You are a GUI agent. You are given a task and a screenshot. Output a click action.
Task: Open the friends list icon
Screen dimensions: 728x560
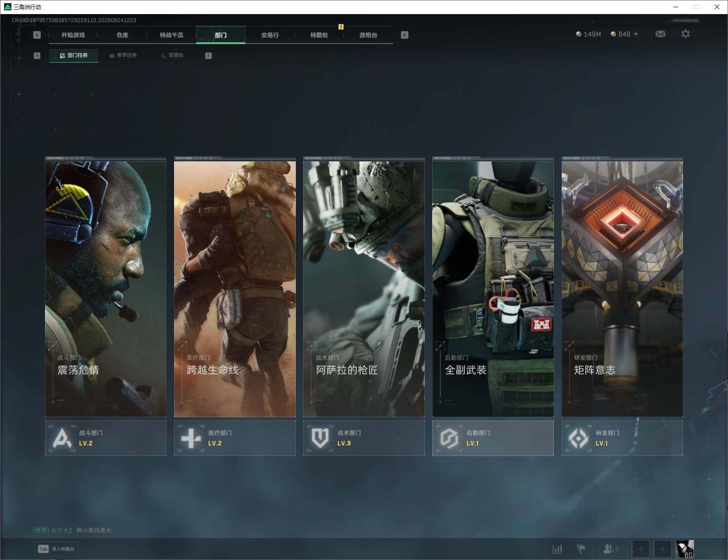point(610,549)
